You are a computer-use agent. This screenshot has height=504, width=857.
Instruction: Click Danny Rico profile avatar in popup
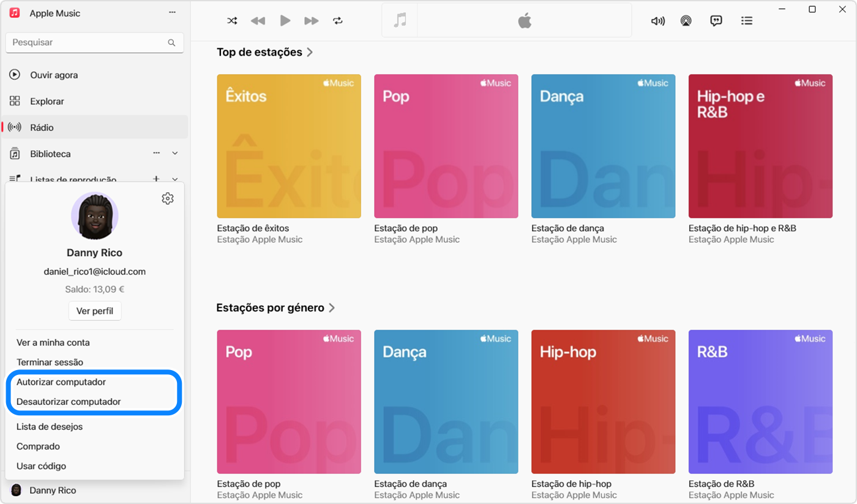coord(94,216)
